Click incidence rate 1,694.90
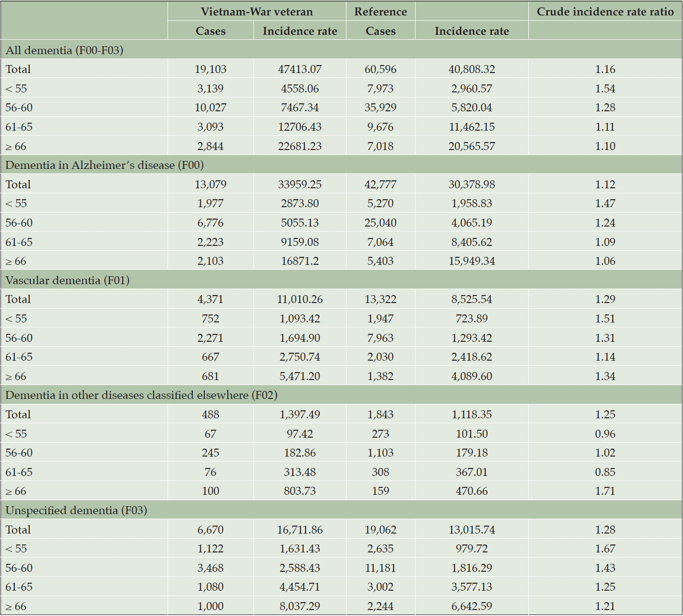Viewport: 683px width, 616px height. (300, 338)
